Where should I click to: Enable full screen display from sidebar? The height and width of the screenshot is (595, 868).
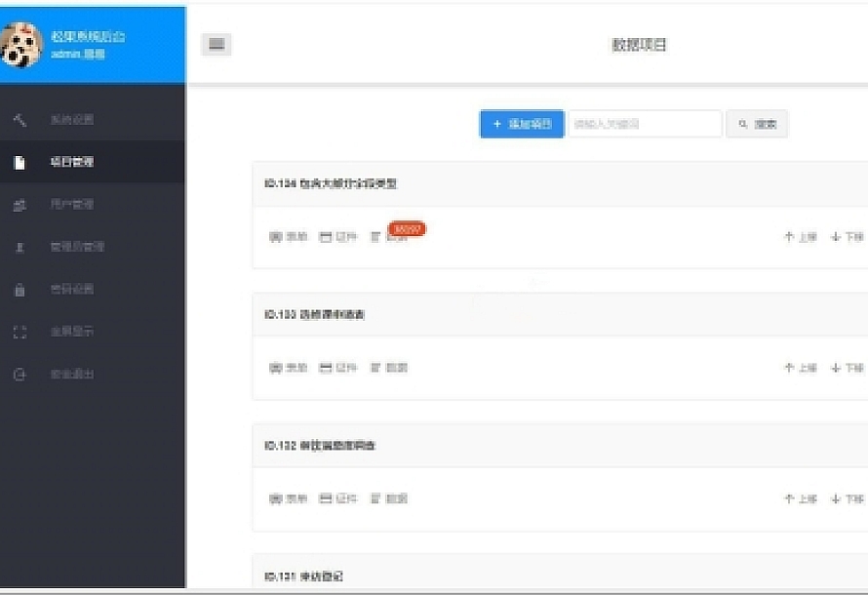[x=72, y=332]
